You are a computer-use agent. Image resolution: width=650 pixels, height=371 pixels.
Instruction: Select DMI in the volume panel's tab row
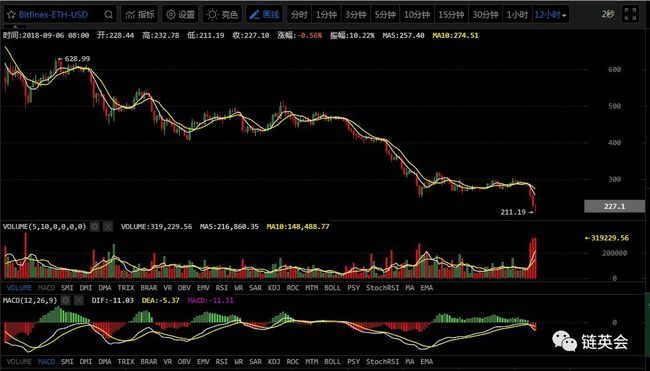pos(86,287)
